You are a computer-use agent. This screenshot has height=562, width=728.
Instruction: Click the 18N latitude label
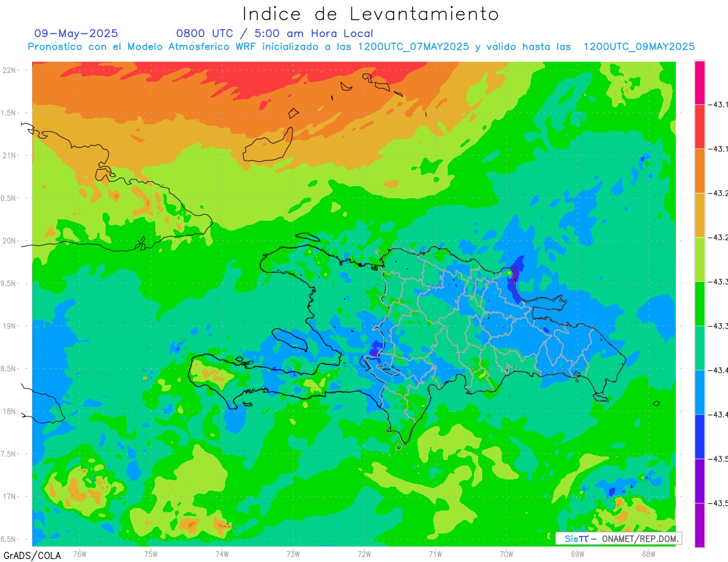click(8, 411)
